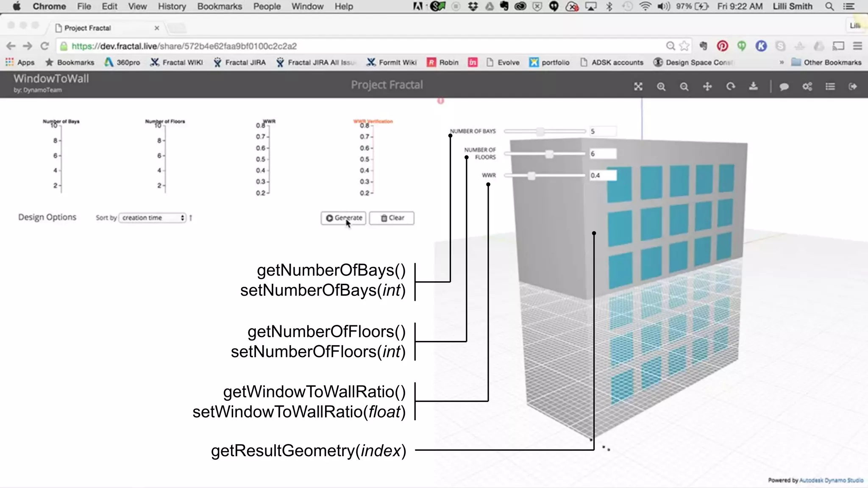Select the pan arrows tool
Image resolution: width=868 pixels, height=488 pixels.
707,86
